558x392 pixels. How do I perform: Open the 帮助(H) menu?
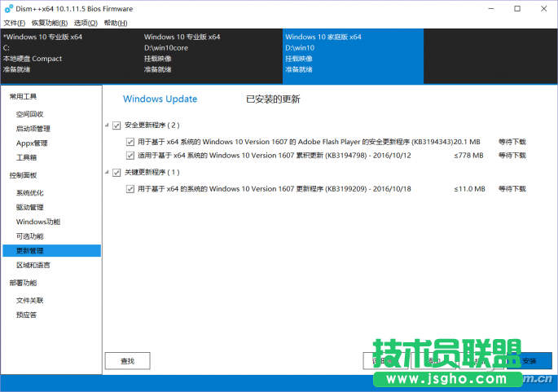click(x=116, y=23)
